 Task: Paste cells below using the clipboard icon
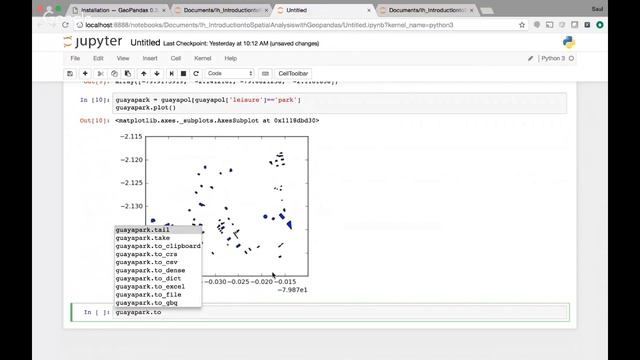point(128,73)
